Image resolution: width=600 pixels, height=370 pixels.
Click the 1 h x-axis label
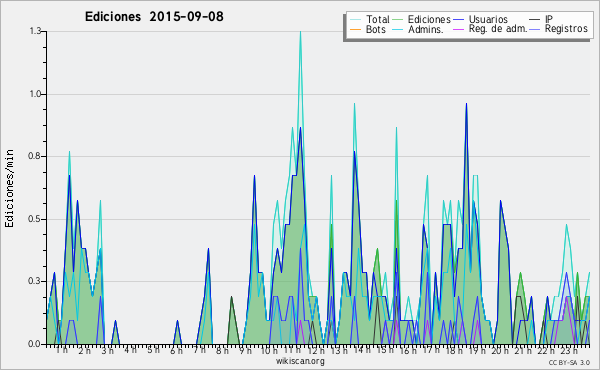click(62, 350)
